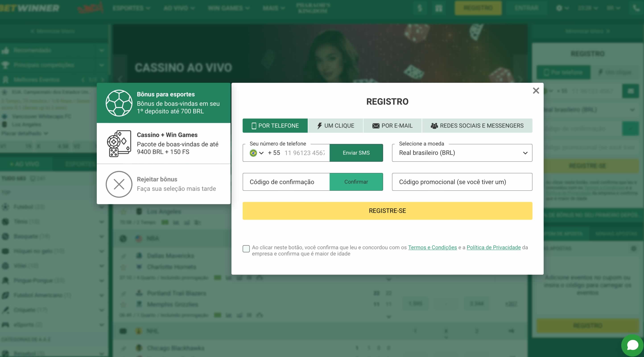
Task: Click the people icon in Redes Sociais tab
Action: [434, 126]
